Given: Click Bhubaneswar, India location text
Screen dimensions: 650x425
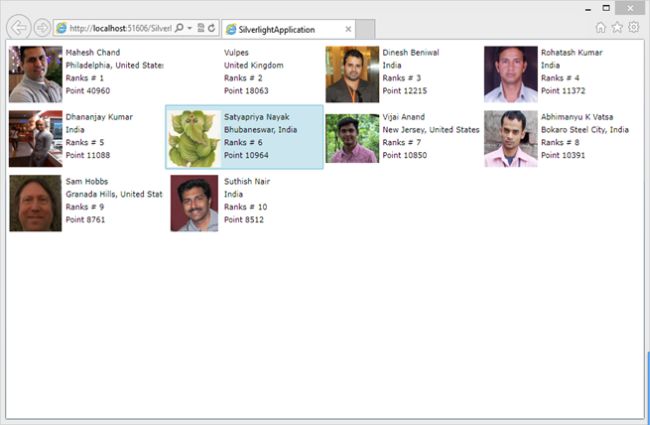Looking at the screenshot, I should [260, 130].
